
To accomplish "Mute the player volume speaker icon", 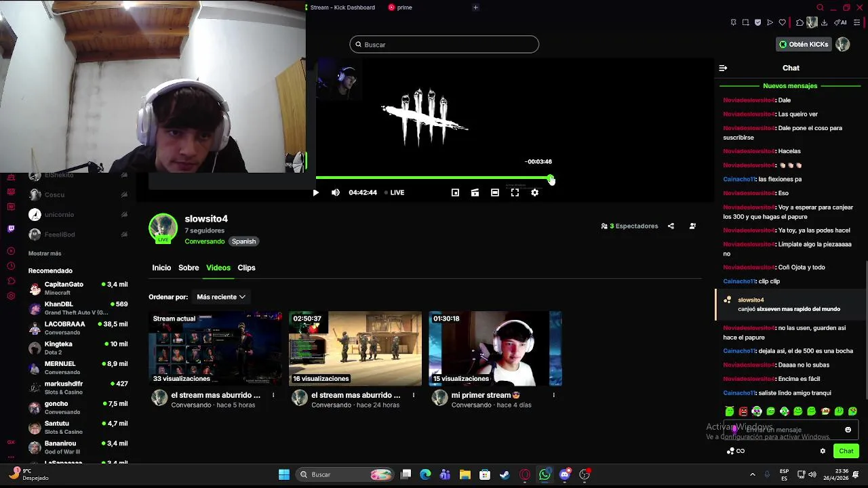I will [x=336, y=192].
